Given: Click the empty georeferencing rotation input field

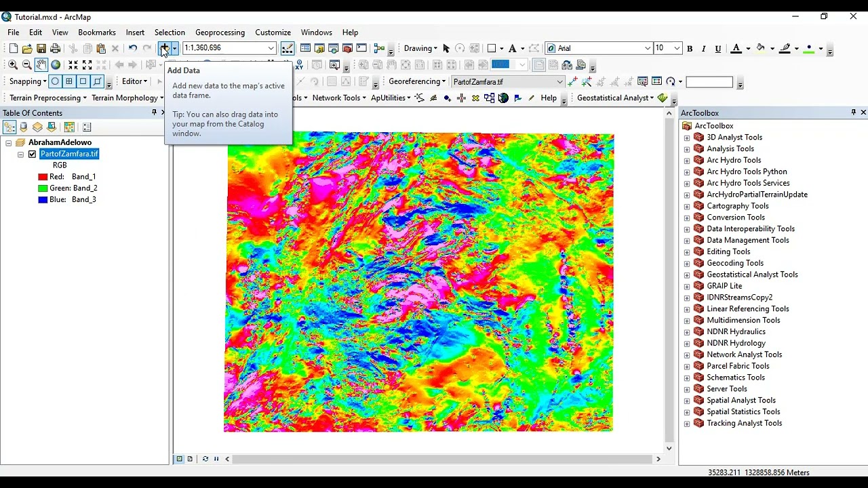Looking at the screenshot, I should (709, 82).
